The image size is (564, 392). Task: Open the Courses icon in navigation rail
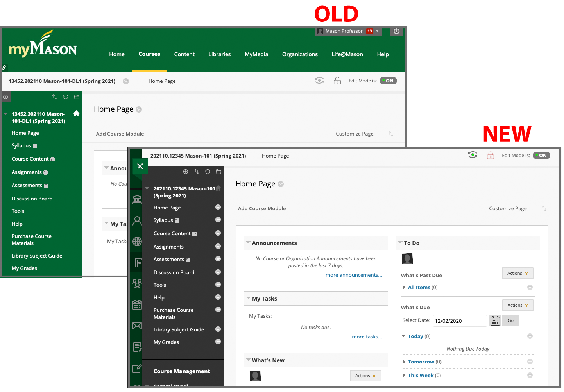tap(138, 263)
